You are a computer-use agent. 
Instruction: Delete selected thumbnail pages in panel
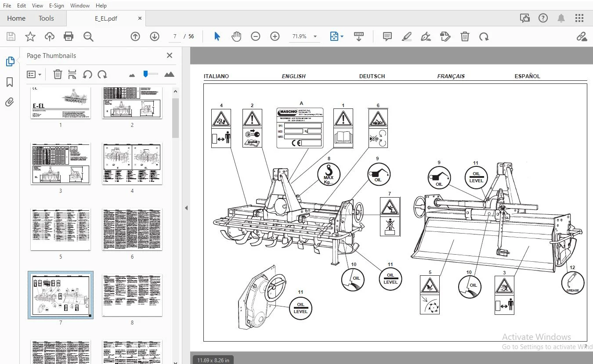tap(58, 75)
